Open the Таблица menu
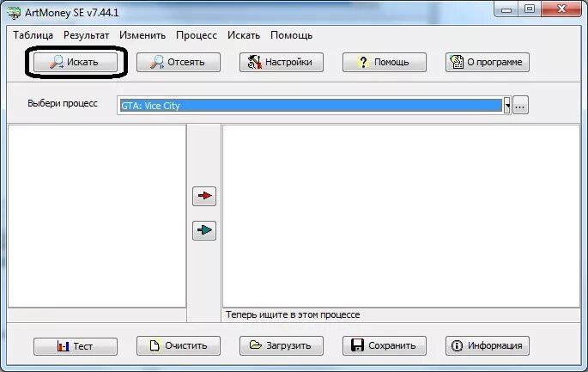Viewport: 588px width, 372px height. tap(33, 35)
